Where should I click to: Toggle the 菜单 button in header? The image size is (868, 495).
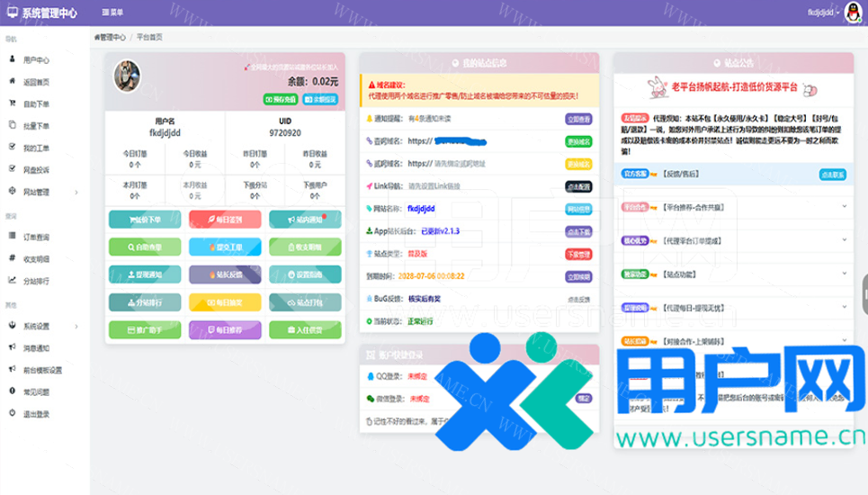112,13
